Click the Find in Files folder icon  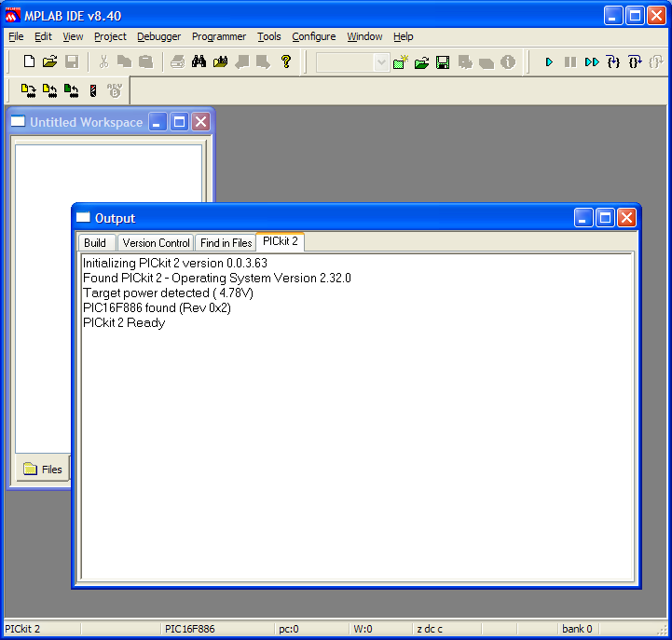point(220,61)
